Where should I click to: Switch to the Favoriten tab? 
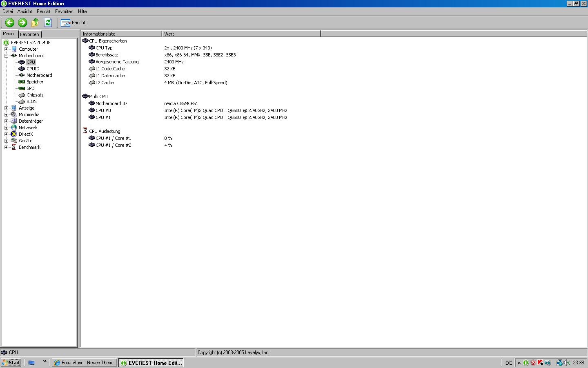pyautogui.click(x=30, y=34)
